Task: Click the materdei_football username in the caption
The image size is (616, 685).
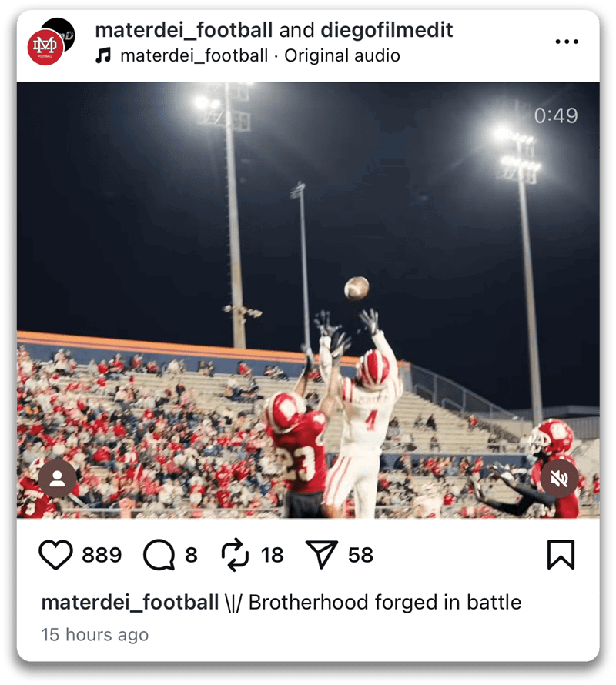Action: tap(130, 603)
